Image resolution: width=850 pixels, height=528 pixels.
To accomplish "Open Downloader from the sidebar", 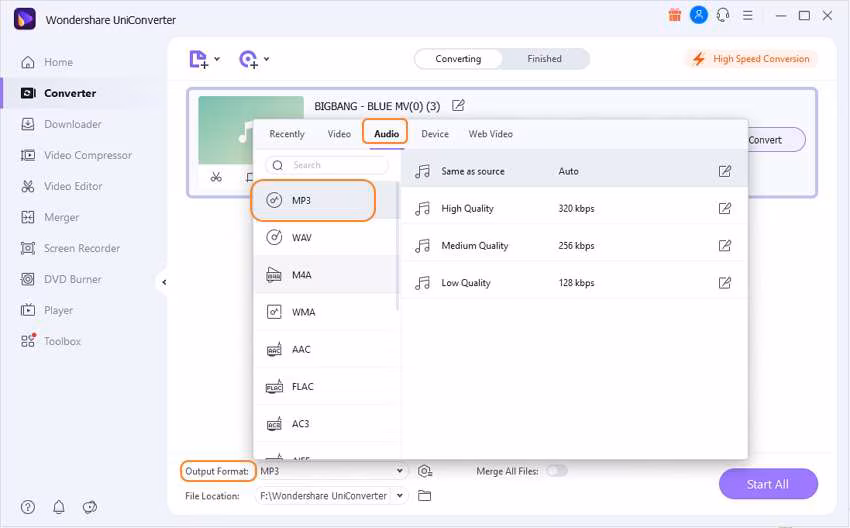I will point(61,124).
